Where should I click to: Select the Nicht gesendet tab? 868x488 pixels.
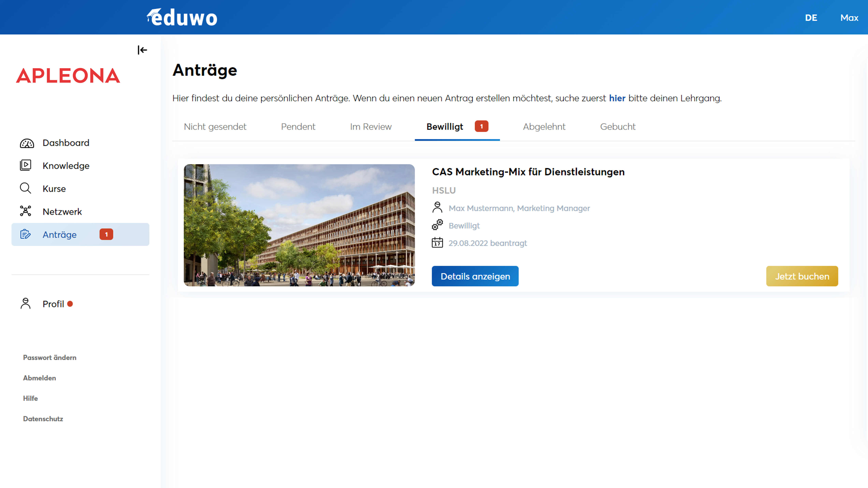pos(215,127)
